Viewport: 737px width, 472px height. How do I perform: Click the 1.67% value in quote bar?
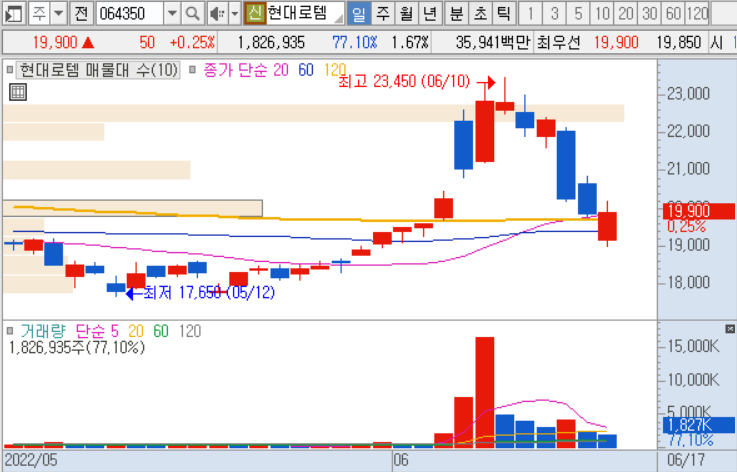410,43
